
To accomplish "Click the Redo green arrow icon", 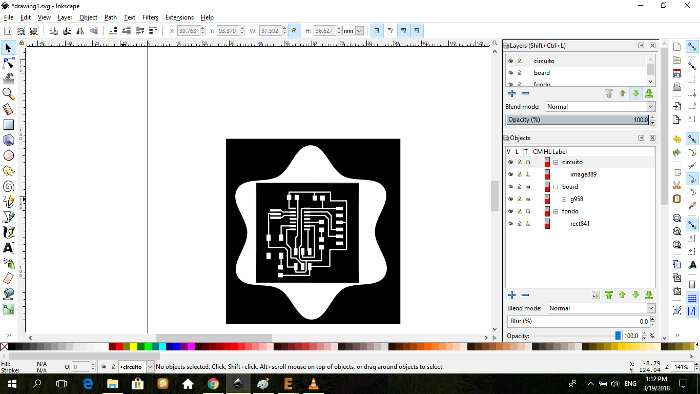I will pos(677,153).
